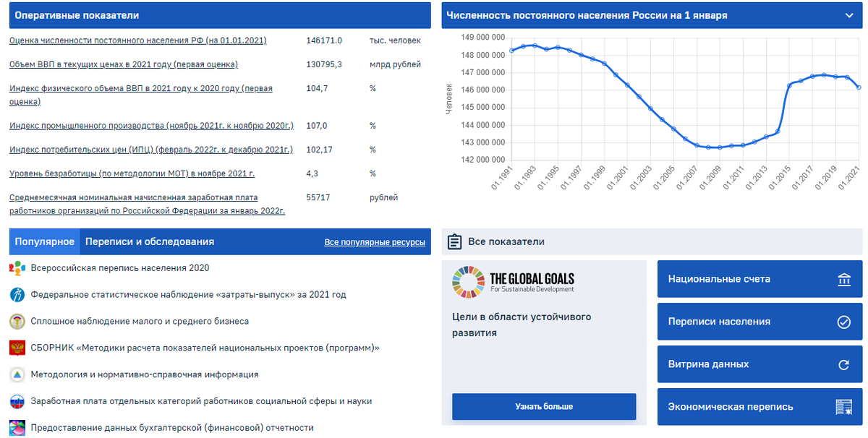Viewport: 868px width, 438px height.
Task: Click the Все показатели heading
Action: pyautogui.click(x=506, y=241)
